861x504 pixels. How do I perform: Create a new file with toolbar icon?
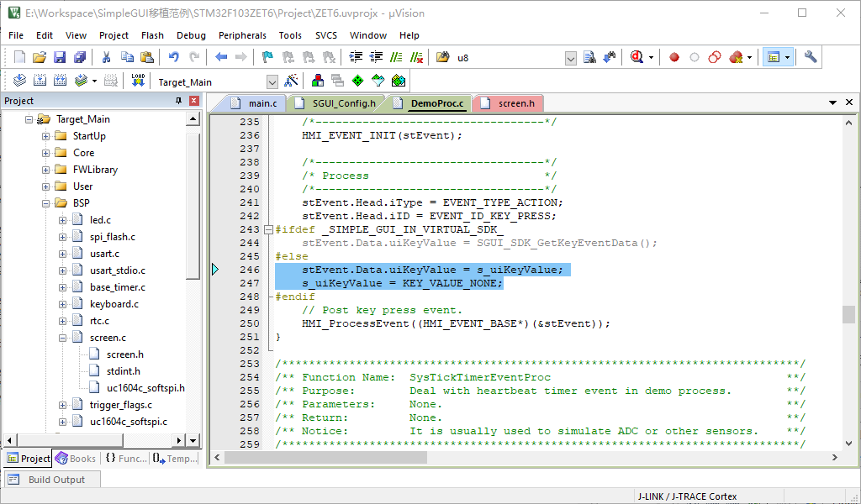(20, 57)
